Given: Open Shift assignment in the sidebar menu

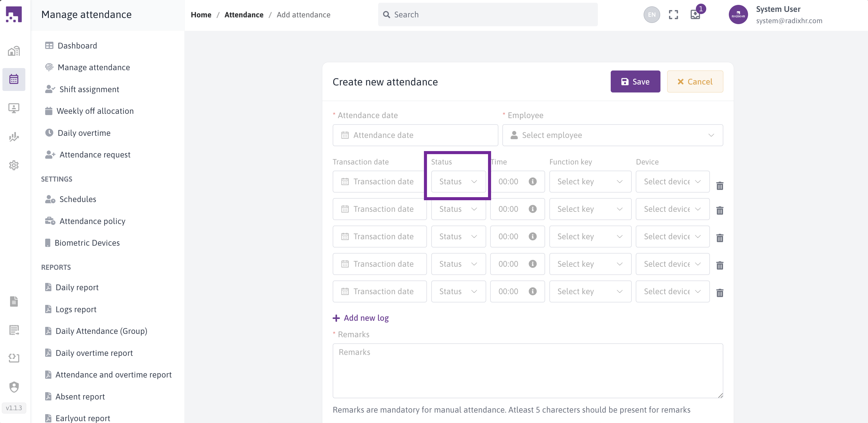Looking at the screenshot, I should tap(89, 89).
